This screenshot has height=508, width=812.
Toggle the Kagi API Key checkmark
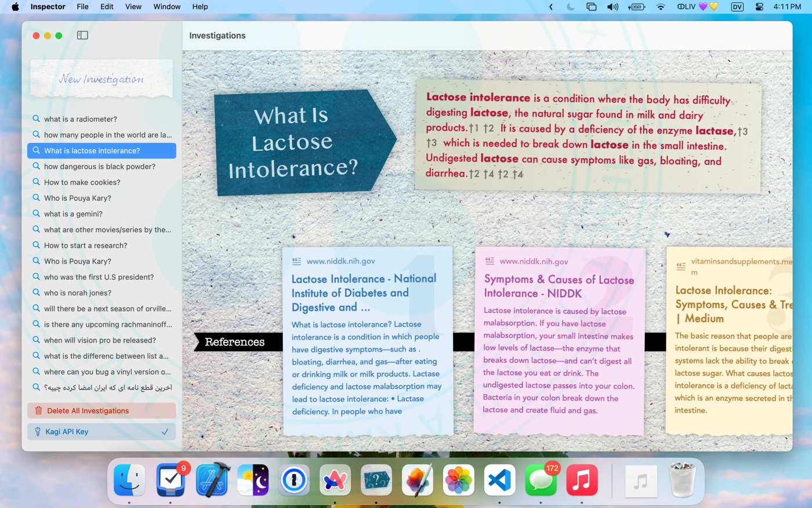coord(165,431)
